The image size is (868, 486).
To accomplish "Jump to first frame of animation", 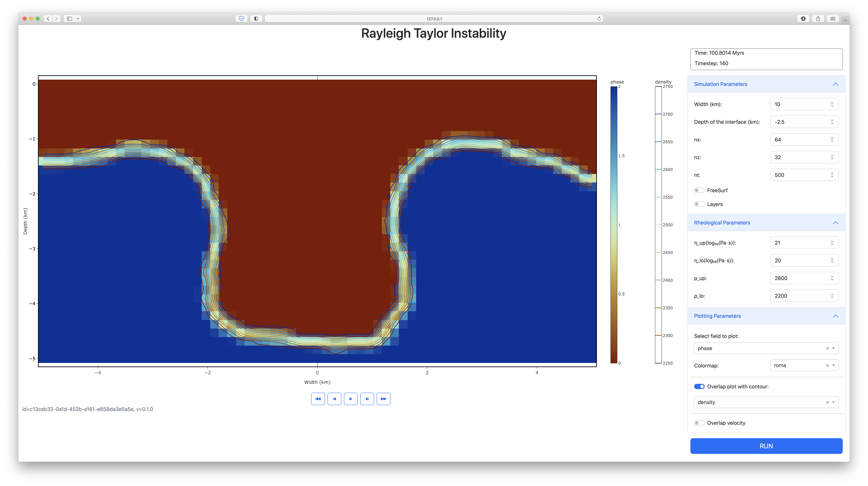I will click(318, 399).
